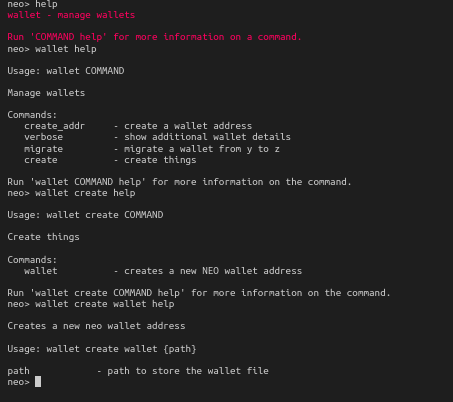
Task: Click the red 'wallet - manage wallets' line
Action: 71,15
